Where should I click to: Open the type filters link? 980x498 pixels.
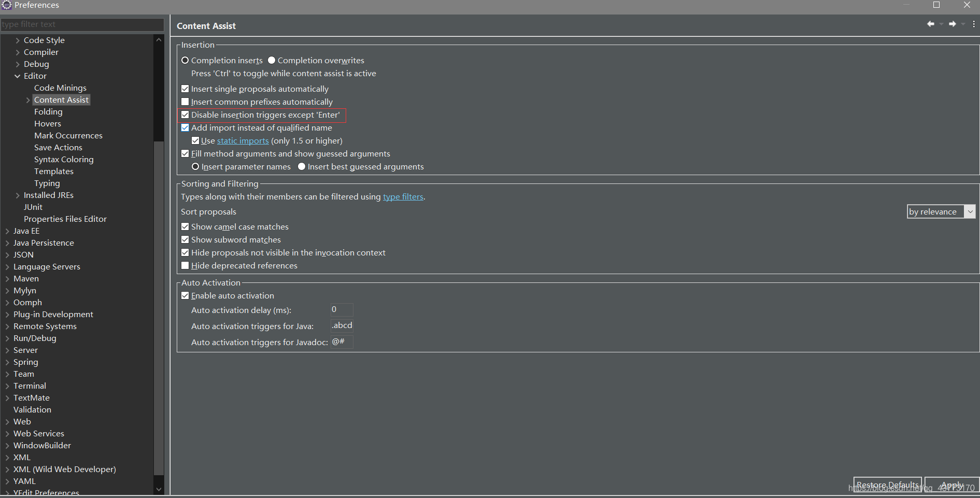(x=403, y=196)
